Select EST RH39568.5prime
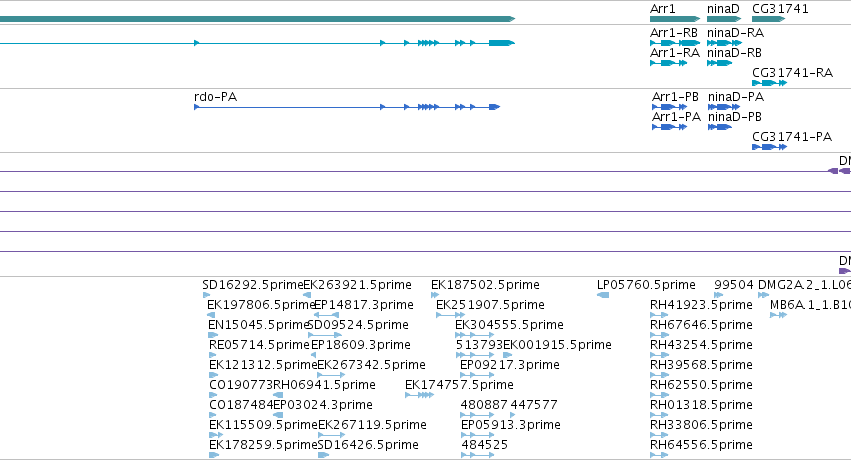Screen dimensions: 851x460 pyautogui.click(x=701, y=365)
